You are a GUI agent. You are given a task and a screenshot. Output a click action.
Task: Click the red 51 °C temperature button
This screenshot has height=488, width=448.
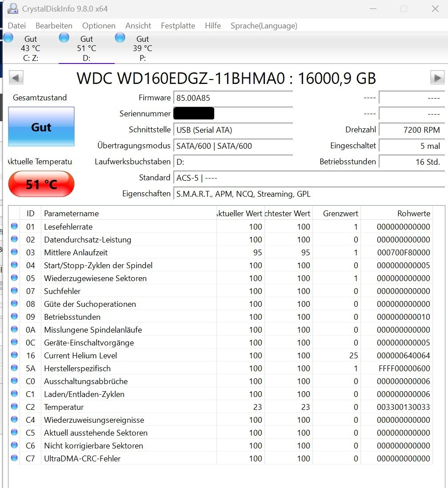point(41,184)
